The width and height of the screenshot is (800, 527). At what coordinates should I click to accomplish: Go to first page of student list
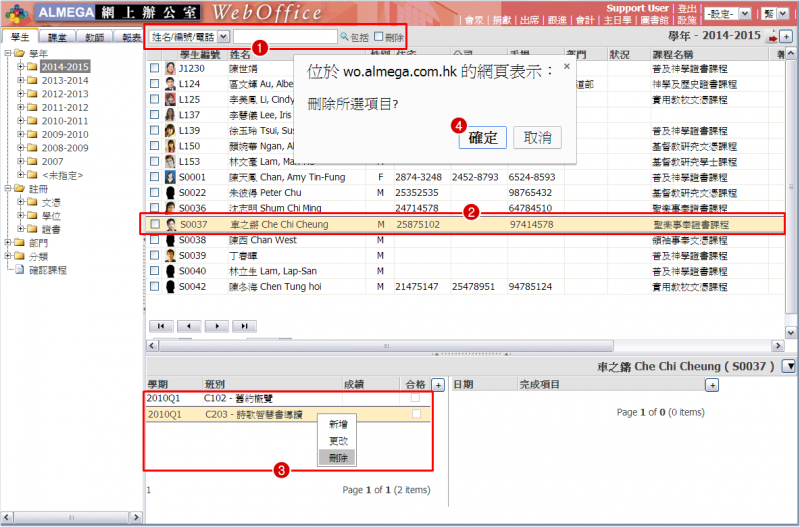coord(161,326)
